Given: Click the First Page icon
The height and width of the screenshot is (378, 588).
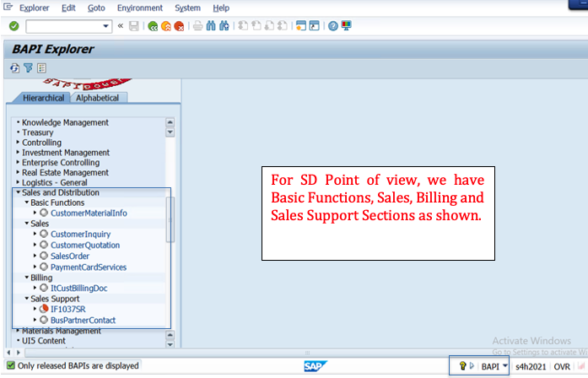Looking at the screenshot, I should click(243, 26).
